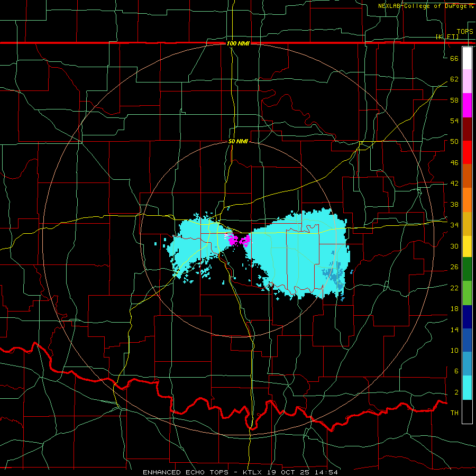Click the light blue legend swatch between 6 and 10

tap(467, 364)
